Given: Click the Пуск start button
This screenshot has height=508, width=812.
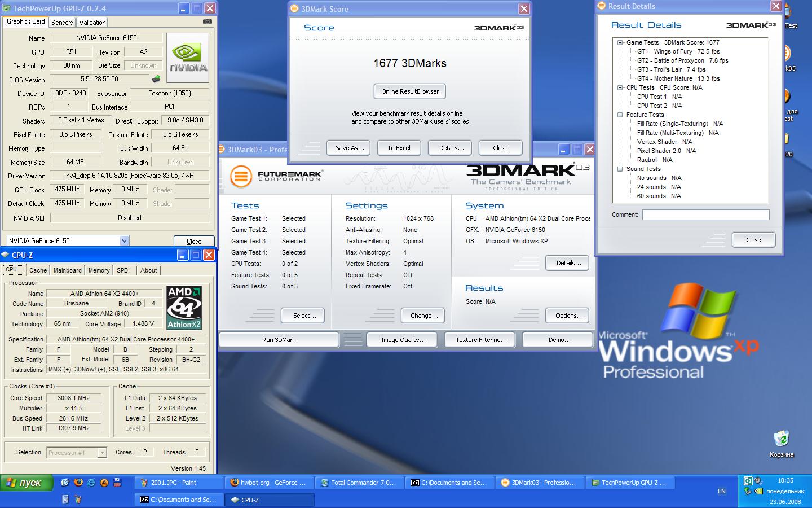Looking at the screenshot, I should (x=27, y=483).
